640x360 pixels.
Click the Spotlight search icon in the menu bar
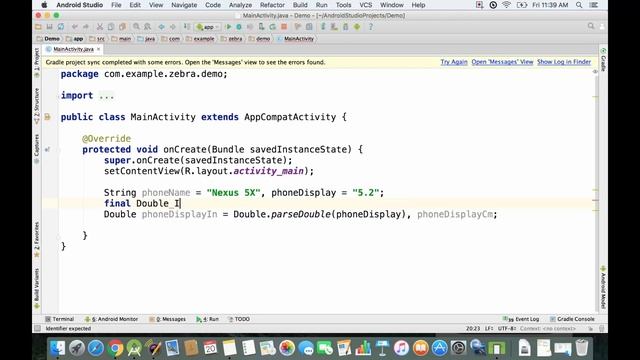(x=579, y=5)
